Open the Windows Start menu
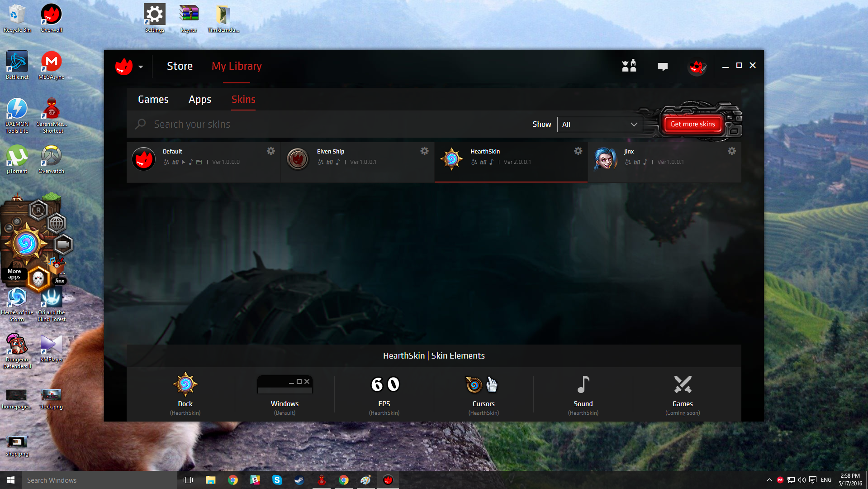Viewport: 868px width, 489px height. click(x=11, y=480)
